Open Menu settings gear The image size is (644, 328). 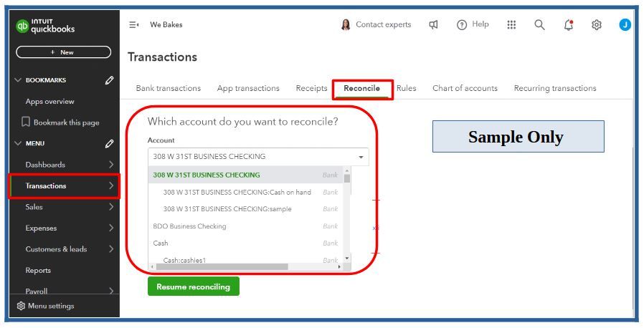(x=21, y=306)
